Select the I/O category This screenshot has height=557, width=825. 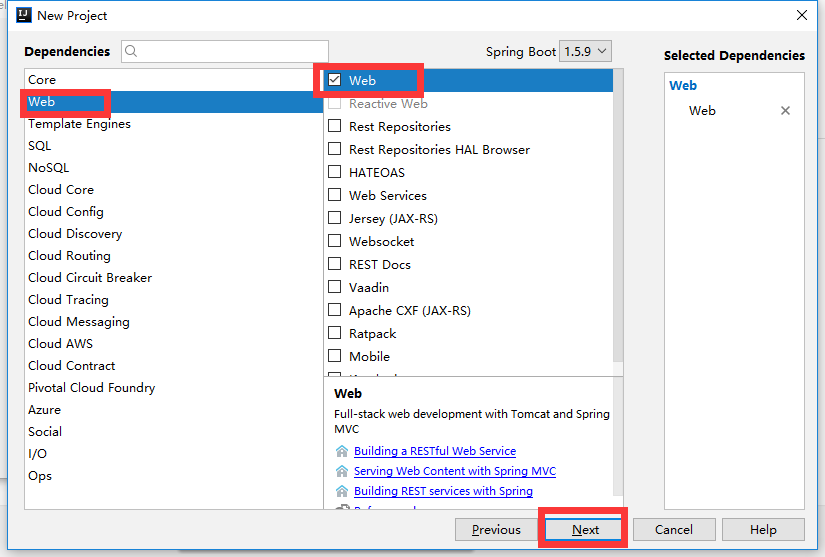[174, 454]
